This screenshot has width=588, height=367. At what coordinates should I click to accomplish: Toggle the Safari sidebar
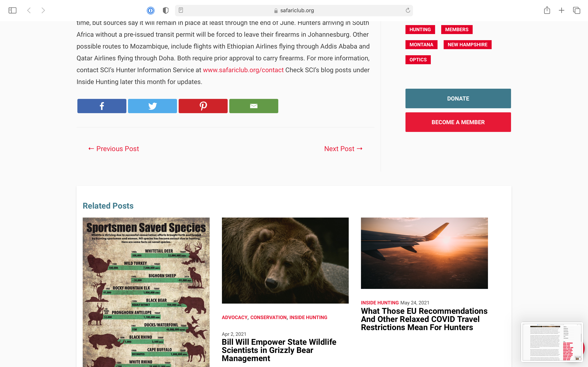[x=12, y=10]
